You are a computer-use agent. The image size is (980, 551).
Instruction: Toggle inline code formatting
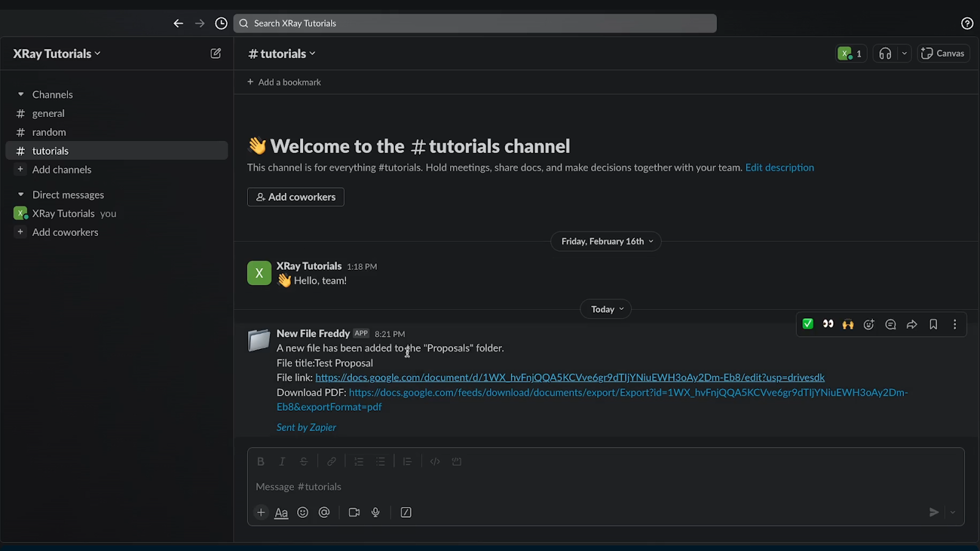[435, 462]
